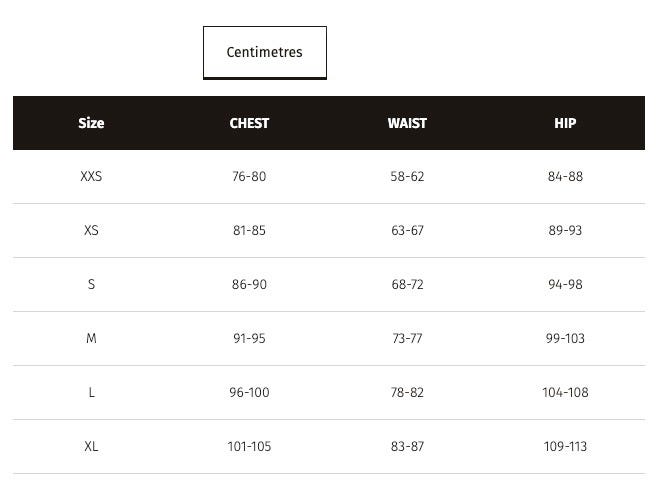Screen dimensions: 658x495
Task: Click the HIP column header
Action: tap(565, 123)
